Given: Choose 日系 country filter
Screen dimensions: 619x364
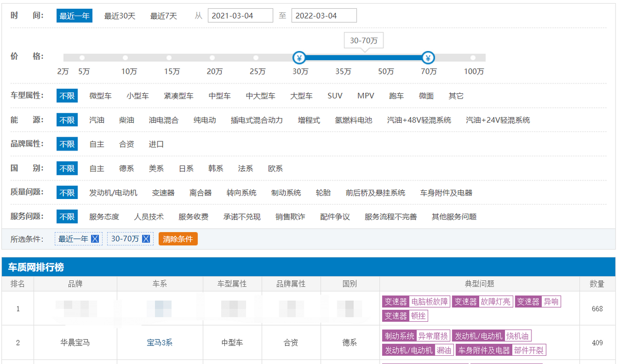Looking at the screenshot, I should tap(186, 169).
